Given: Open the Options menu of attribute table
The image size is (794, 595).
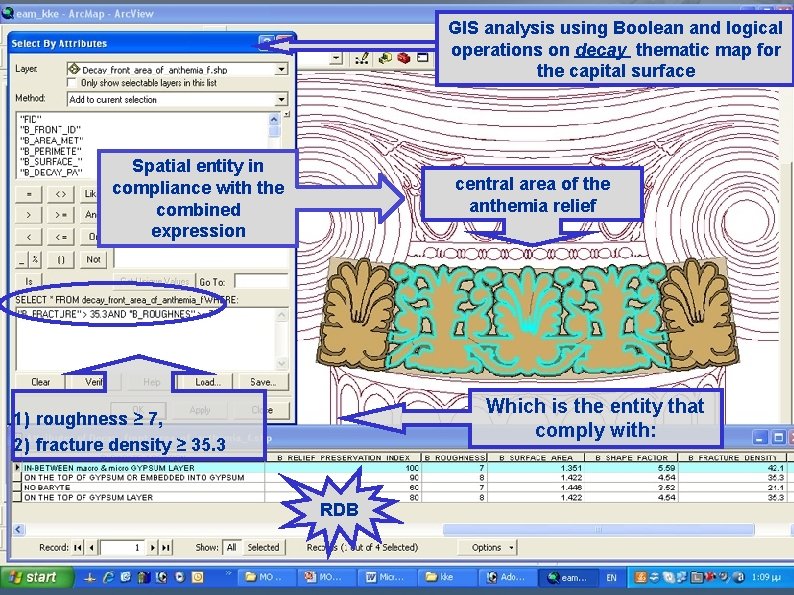Looking at the screenshot, I should tap(490, 547).
